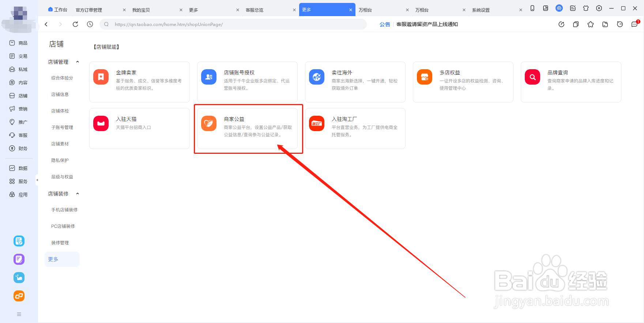Click the mobile phone icon in title bar
Viewport: 644px width, 323px height.
[532, 8]
